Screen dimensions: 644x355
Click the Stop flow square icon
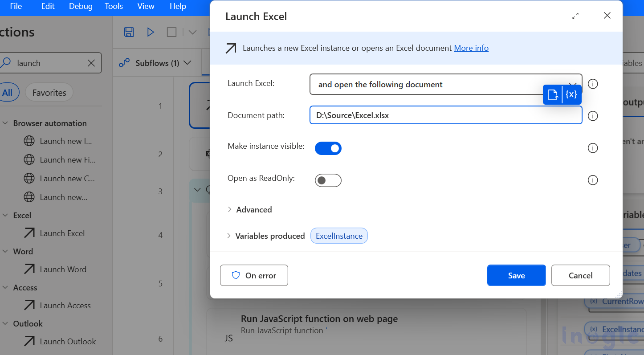coord(171,32)
